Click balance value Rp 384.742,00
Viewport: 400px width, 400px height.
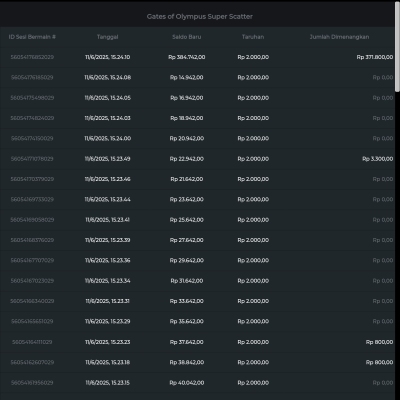pos(187,57)
